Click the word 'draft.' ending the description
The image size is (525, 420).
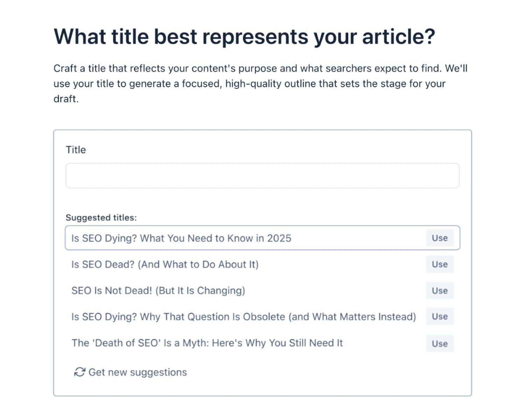click(66, 99)
